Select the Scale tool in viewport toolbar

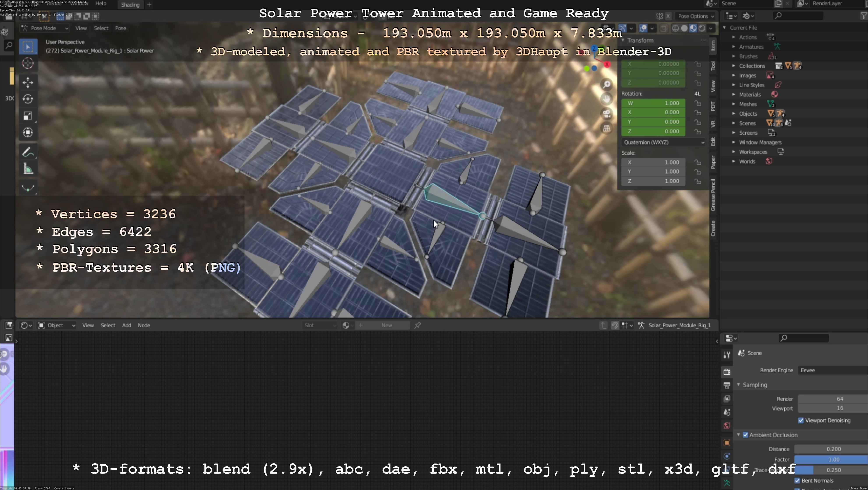[28, 116]
